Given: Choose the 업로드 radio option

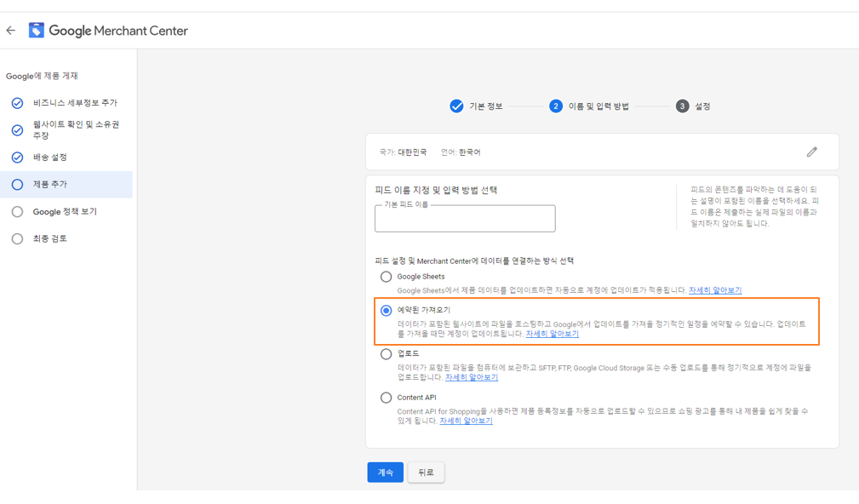Looking at the screenshot, I should (x=386, y=354).
